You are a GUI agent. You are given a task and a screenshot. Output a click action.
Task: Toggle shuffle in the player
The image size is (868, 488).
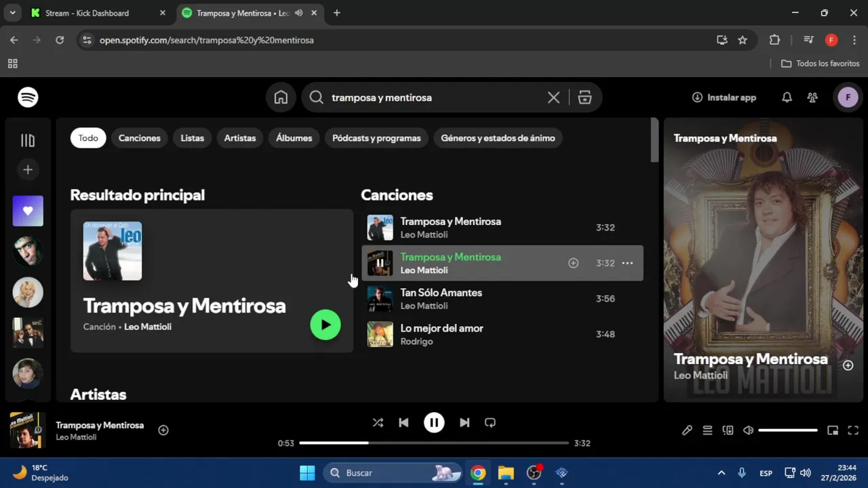pos(378,422)
